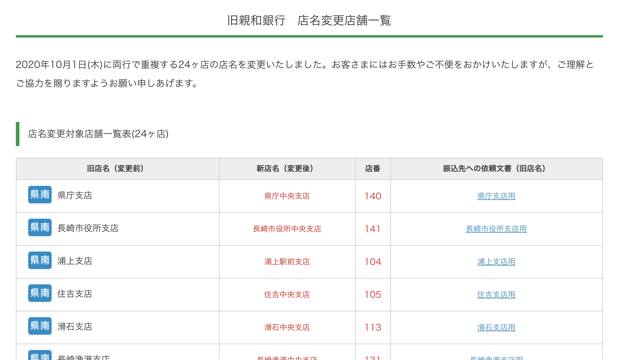Click 県南 badge in 長崎漁港支店 row
This screenshot has height=360, width=644.
(40, 356)
